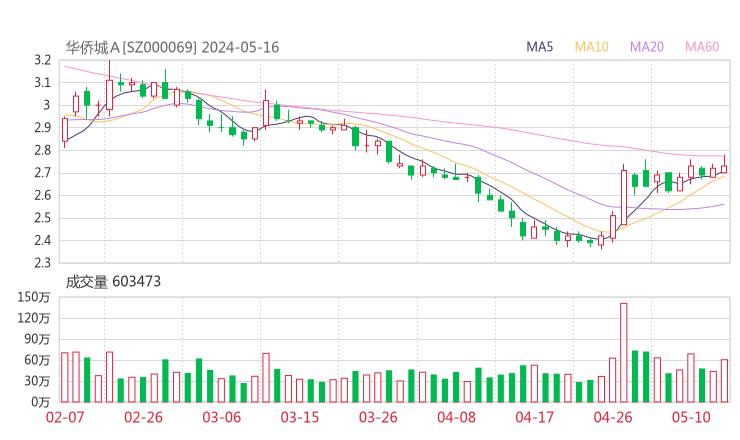Viewport: 740px width, 440px height.
Task: Select the last volume bar on the right edge
Action: (724, 381)
